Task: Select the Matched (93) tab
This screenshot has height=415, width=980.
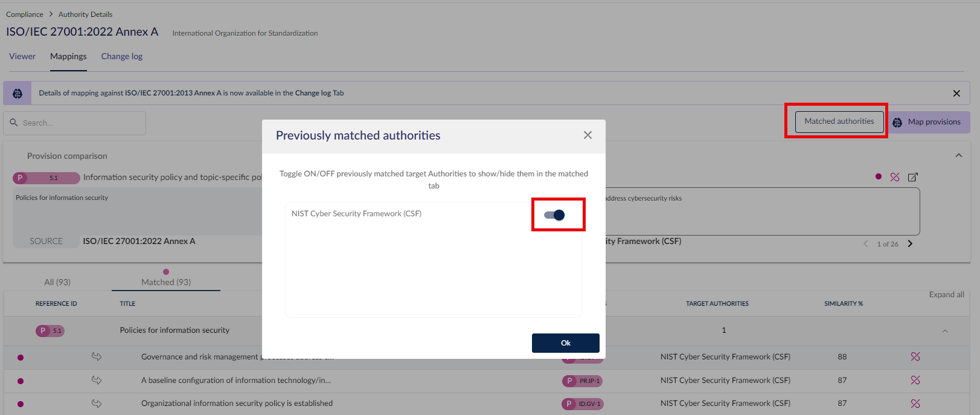Action: pyautogui.click(x=166, y=282)
